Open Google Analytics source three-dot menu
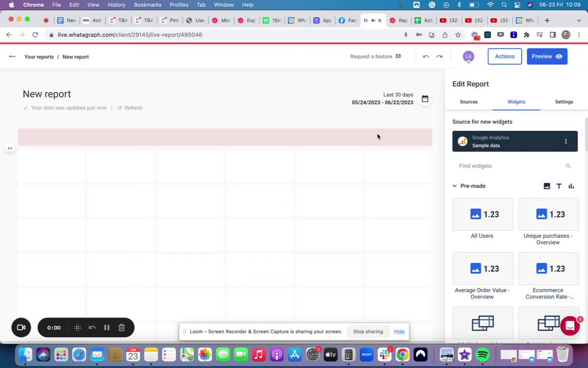588x368 pixels. (x=566, y=141)
